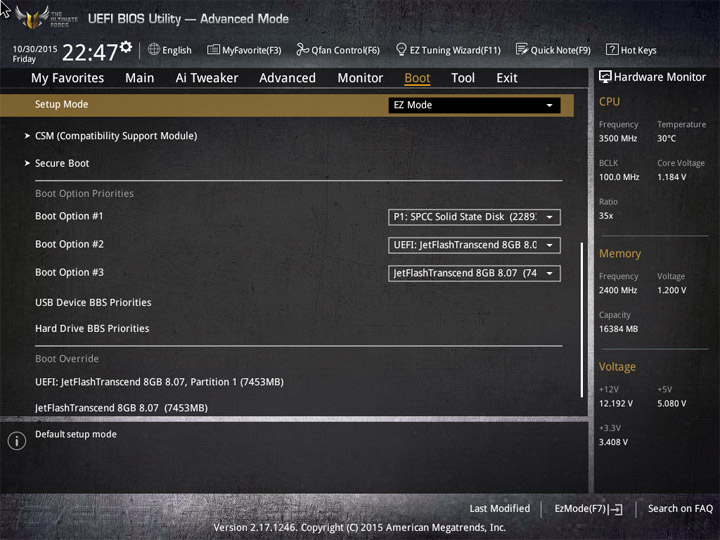Expand the Secure Boot submenu
Viewport: 720px width, 540px height.
(x=62, y=163)
